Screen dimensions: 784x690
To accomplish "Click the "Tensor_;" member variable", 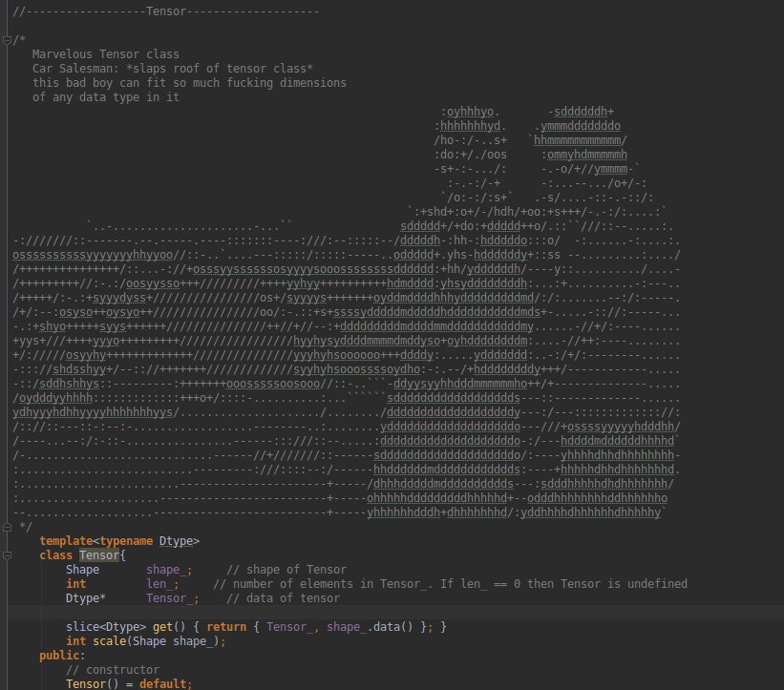I will [173, 598].
